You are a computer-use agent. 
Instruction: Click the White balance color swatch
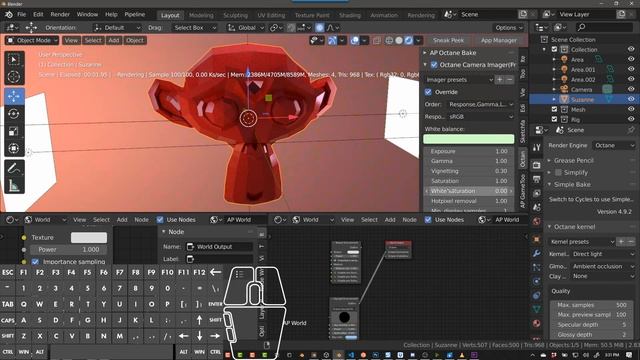coord(469,139)
